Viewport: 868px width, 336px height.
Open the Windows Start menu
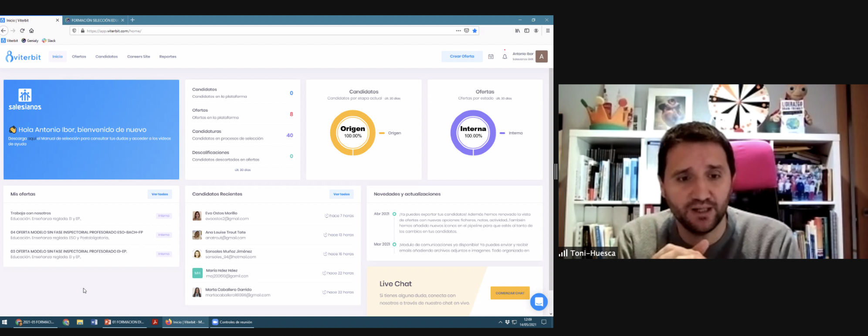point(5,322)
